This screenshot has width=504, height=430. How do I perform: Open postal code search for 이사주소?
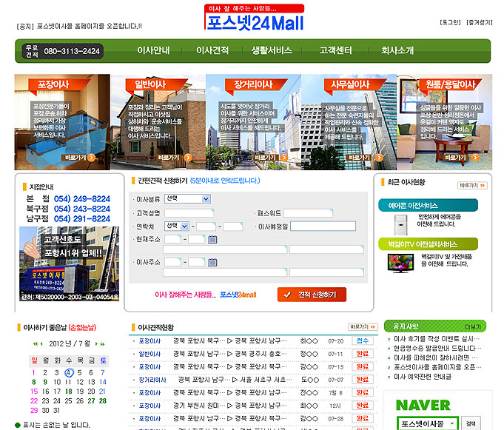[212, 262]
